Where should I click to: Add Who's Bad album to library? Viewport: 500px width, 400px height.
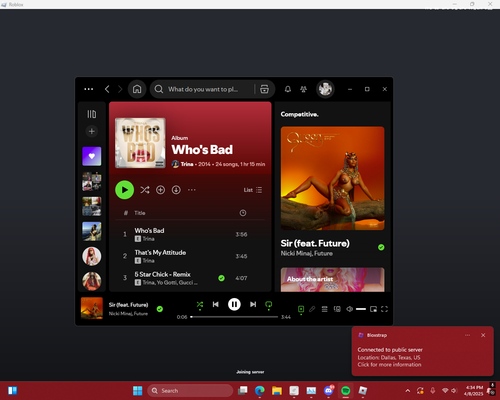click(160, 190)
